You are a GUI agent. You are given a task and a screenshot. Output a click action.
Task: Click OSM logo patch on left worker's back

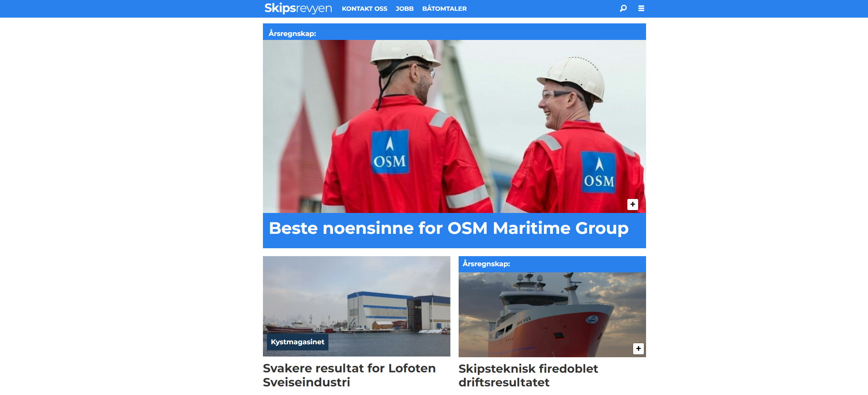coord(390,152)
